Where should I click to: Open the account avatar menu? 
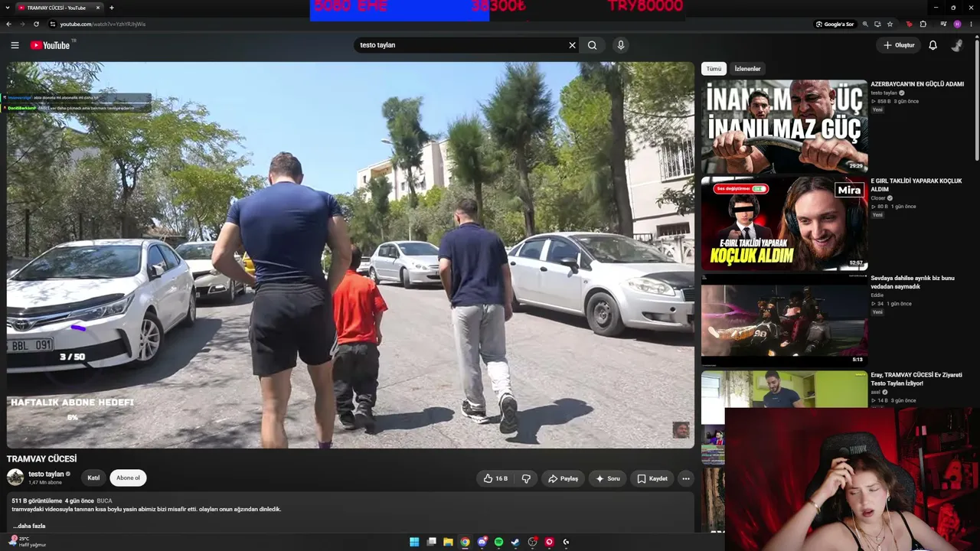tap(957, 45)
